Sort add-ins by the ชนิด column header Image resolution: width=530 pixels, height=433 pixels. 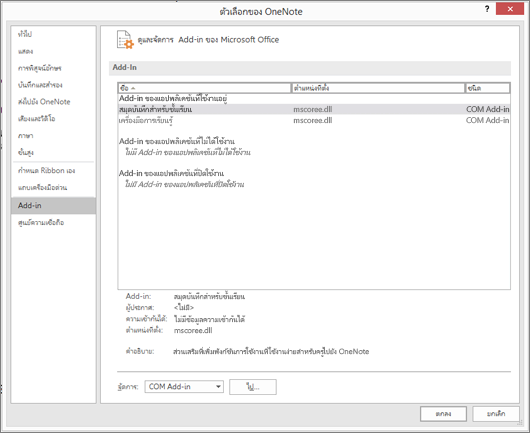pos(487,88)
